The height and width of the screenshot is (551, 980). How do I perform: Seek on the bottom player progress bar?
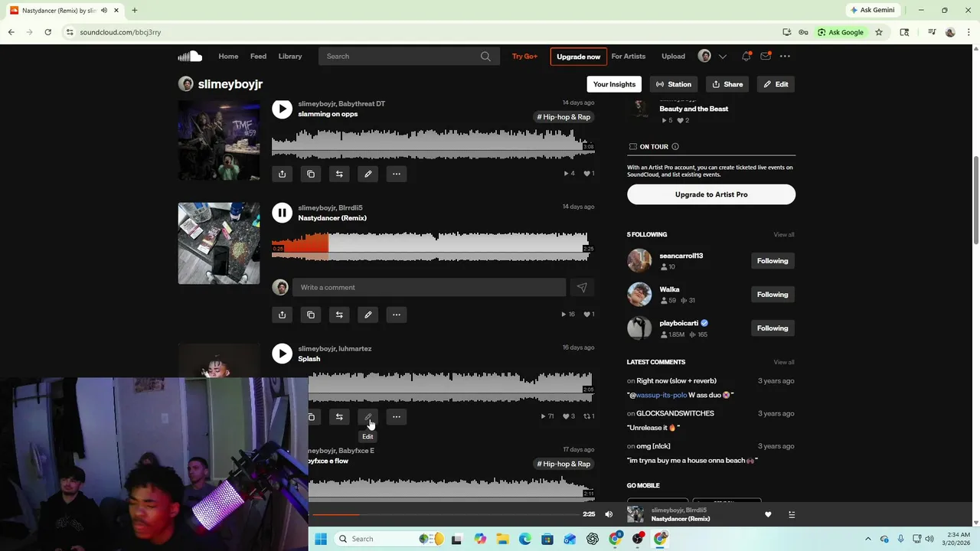coord(444,514)
